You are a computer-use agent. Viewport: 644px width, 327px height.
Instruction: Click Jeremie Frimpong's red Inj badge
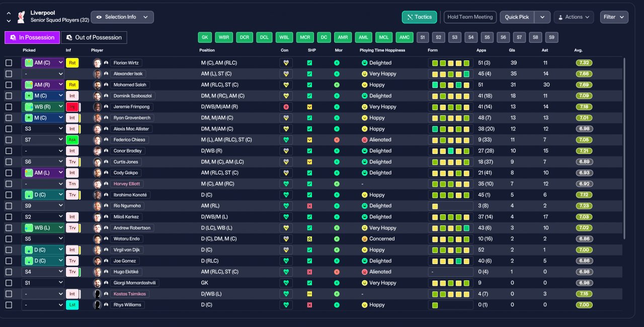click(72, 107)
